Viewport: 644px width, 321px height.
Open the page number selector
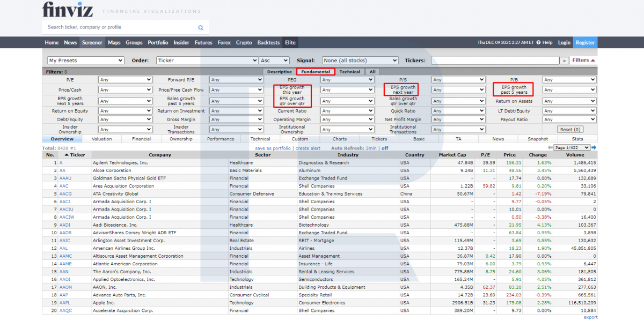pos(572,147)
